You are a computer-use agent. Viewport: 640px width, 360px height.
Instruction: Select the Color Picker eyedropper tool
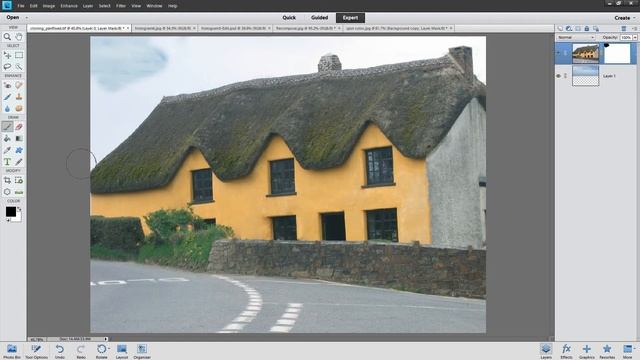pyautogui.click(x=7, y=150)
